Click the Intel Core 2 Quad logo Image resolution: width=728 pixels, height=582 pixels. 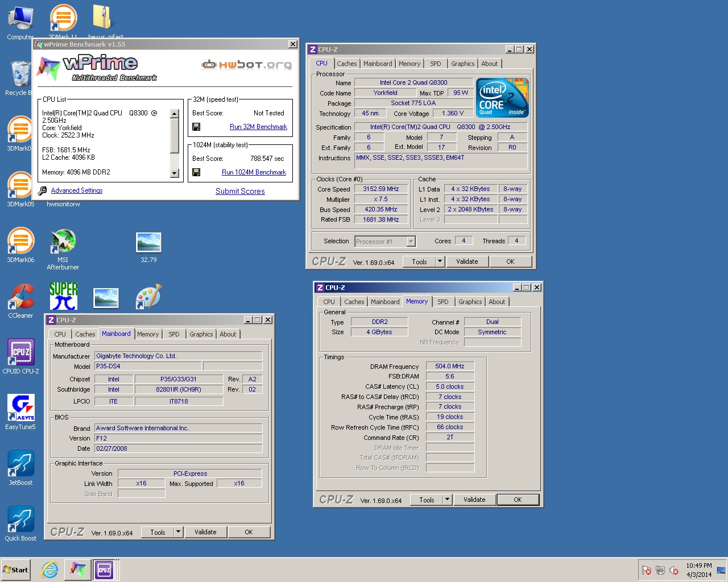tap(503, 98)
